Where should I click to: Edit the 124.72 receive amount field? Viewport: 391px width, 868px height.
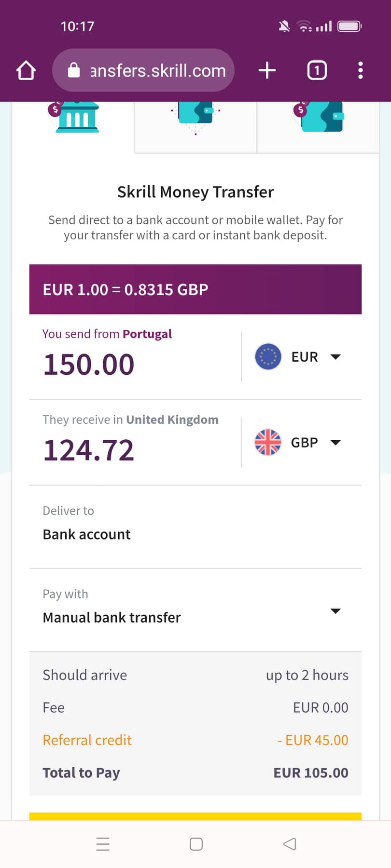pos(89,450)
